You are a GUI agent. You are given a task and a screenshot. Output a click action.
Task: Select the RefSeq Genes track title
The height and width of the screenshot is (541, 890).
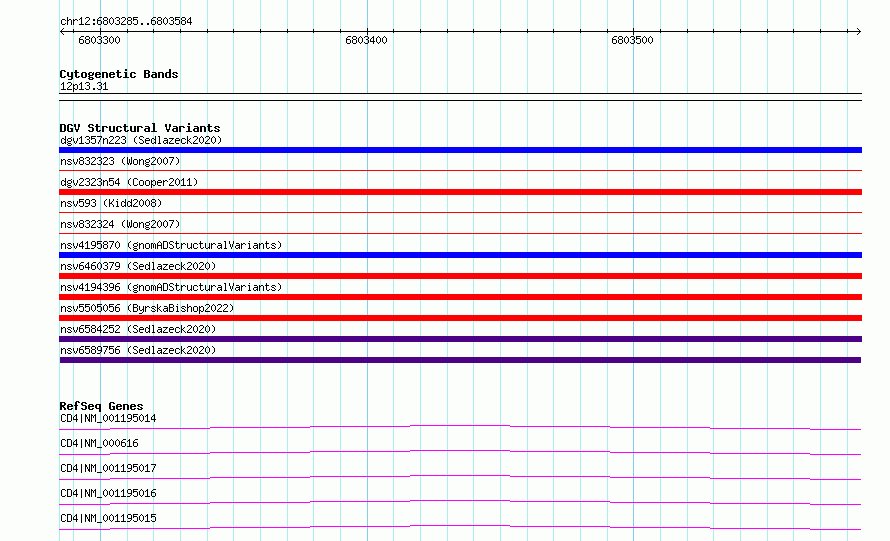101,406
